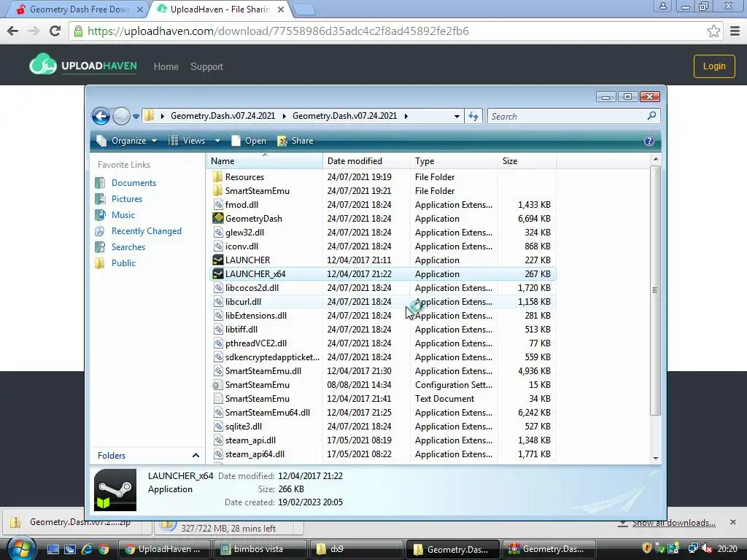Click the file list vertical scrollbar thumb
This screenshot has width=747, height=560.
pyautogui.click(x=656, y=290)
